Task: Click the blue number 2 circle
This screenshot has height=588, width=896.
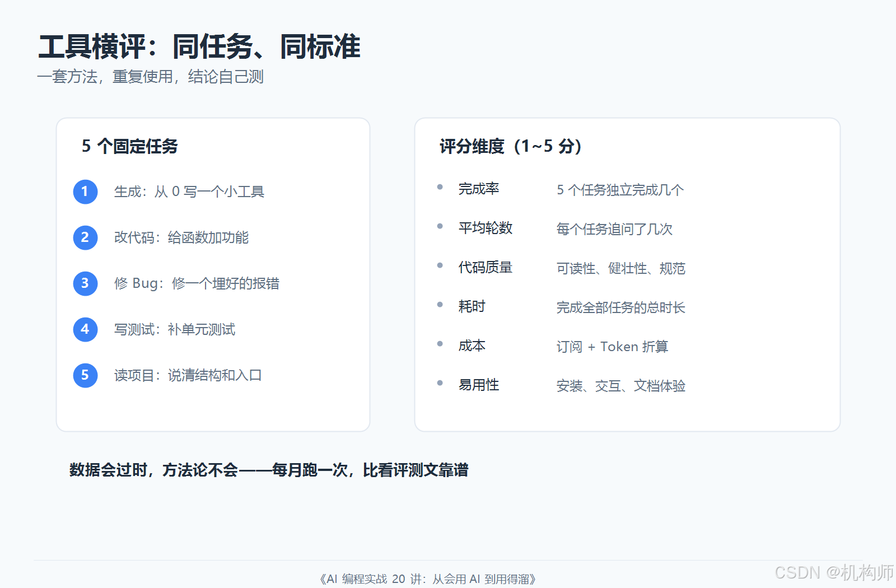Action: (85, 237)
